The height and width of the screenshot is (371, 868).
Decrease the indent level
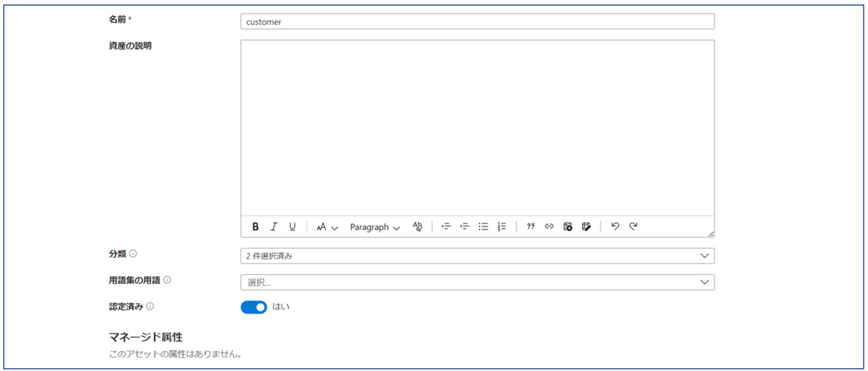click(x=446, y=227)
